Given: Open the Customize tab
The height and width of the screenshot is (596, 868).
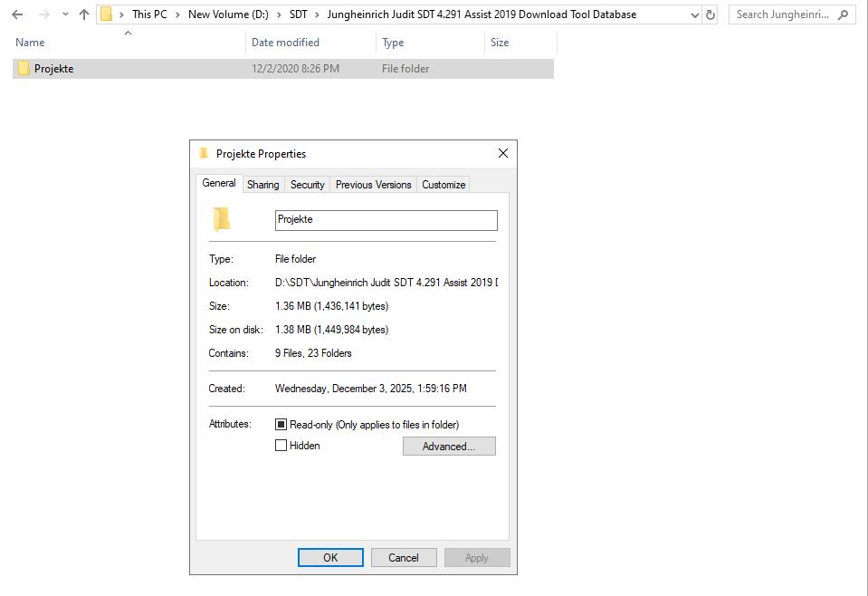Looking at the screenshot, I should (444, 185).
